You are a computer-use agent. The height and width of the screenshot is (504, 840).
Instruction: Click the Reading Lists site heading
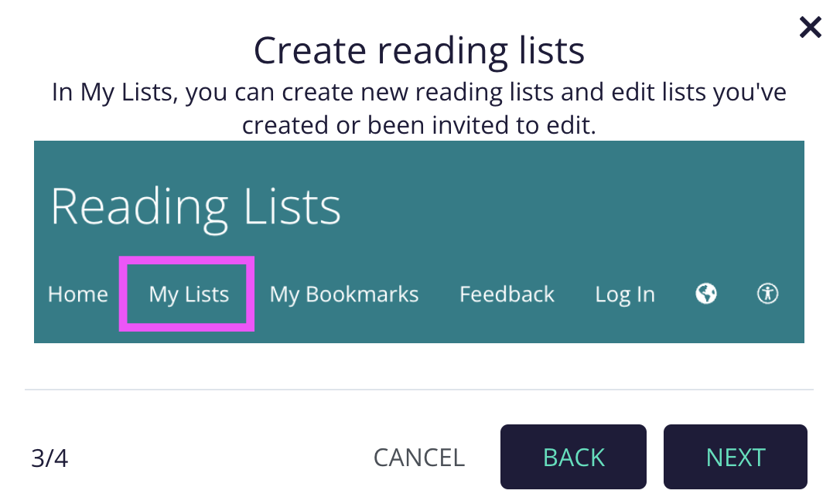196,206
